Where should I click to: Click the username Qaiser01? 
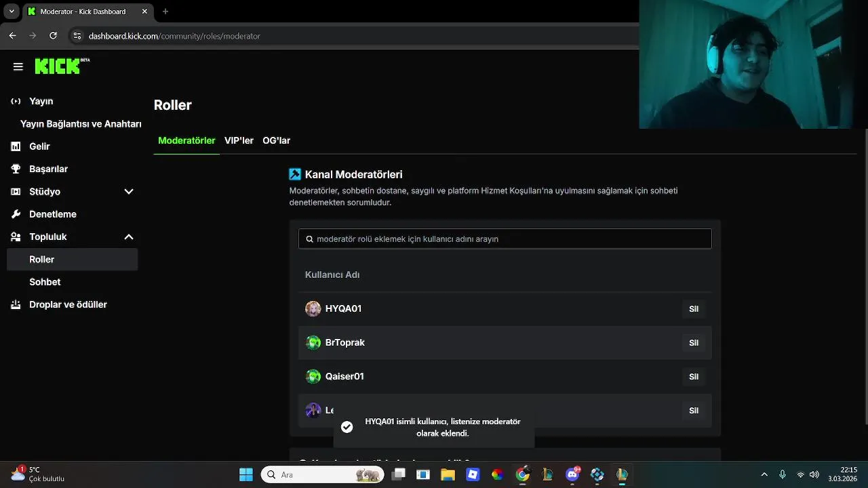344,376
